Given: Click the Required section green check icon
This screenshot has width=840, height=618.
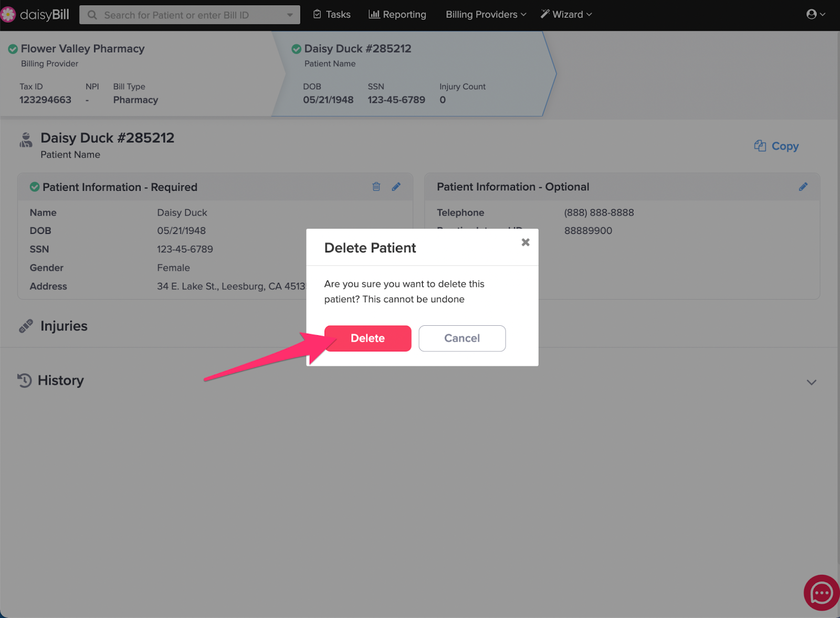Looking at the screenshot, I should [x=35, y=187].
